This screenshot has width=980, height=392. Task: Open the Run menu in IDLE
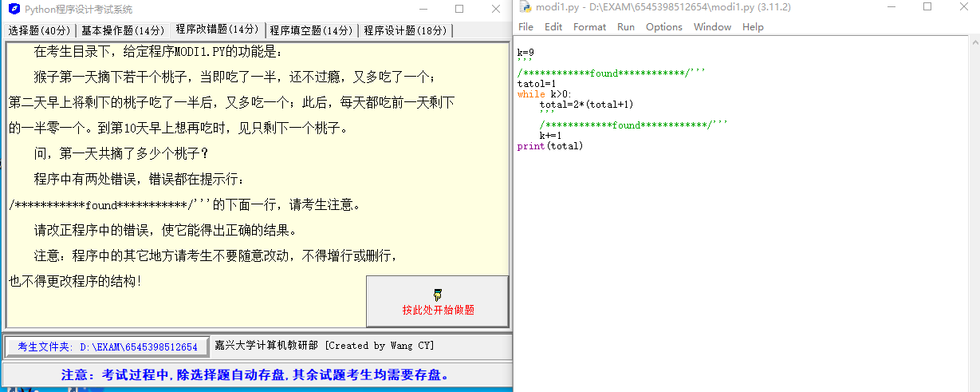pos(626,26)
